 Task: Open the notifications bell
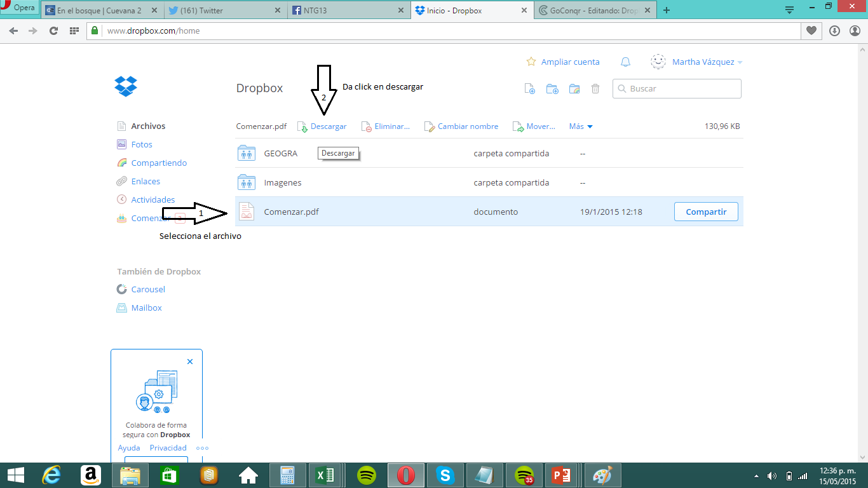[x=625, y=62]
